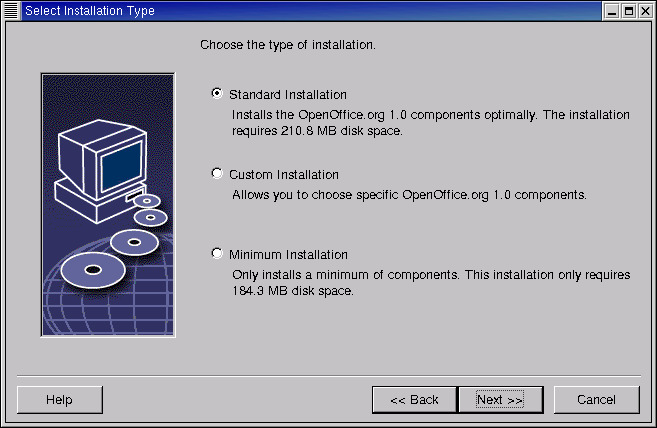This screenshot has height=428, width=657.
Task: Choose the Custom Installation radio button
Action: (217, 173)
